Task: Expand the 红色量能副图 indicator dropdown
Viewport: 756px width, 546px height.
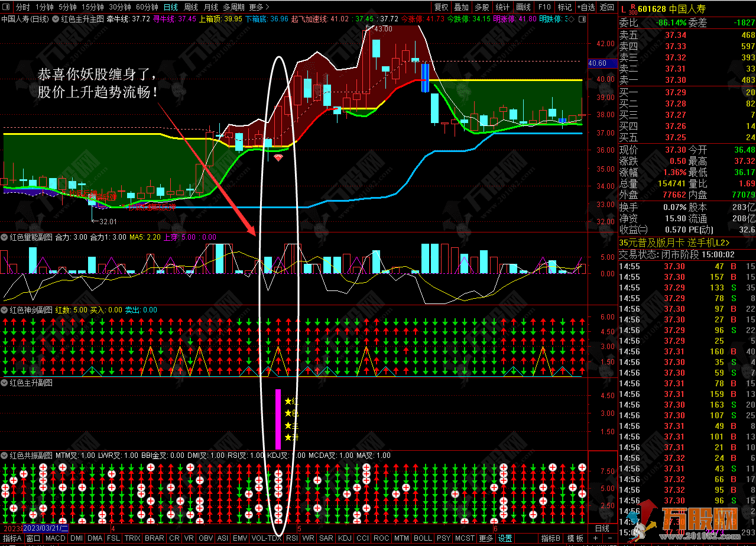Action: click(5, 237)
